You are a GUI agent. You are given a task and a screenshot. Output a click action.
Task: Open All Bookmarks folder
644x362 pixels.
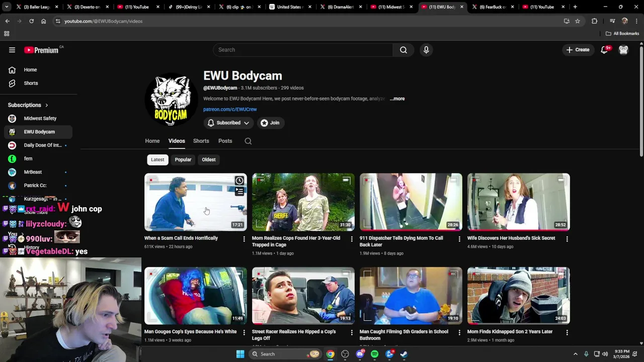tap(622, 34)
